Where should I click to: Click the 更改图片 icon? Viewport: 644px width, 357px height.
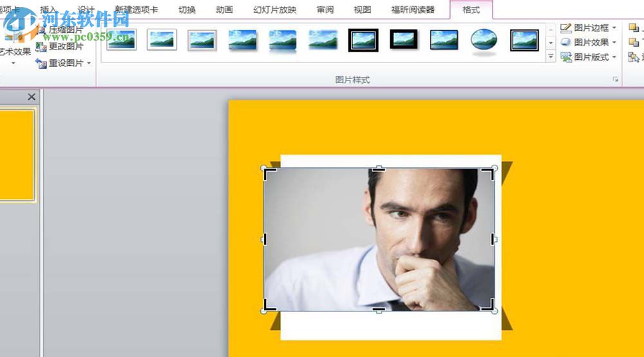(41, 47)
